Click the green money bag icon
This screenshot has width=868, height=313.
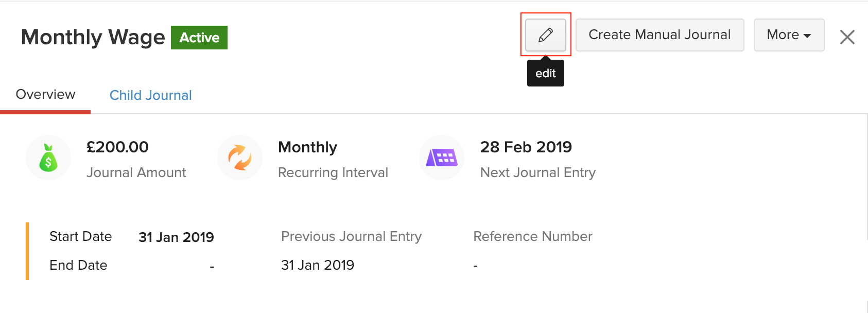(x=48, y=158)
